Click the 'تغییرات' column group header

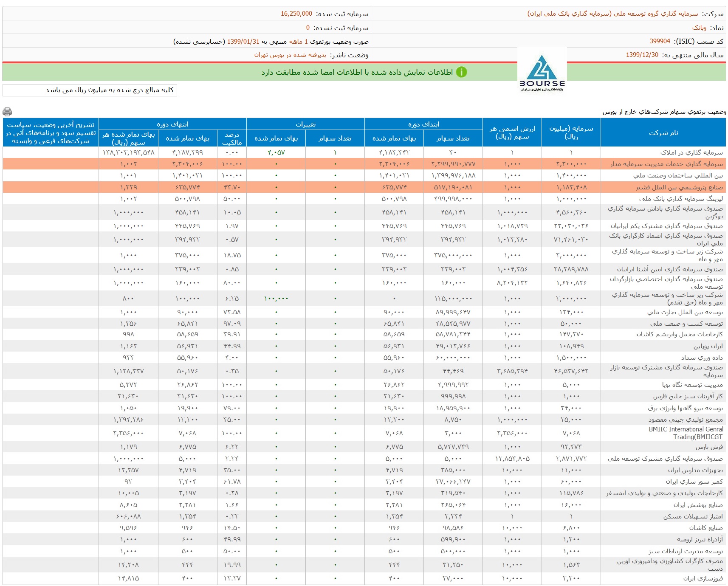pyautogui.click(x=305, y=124)
